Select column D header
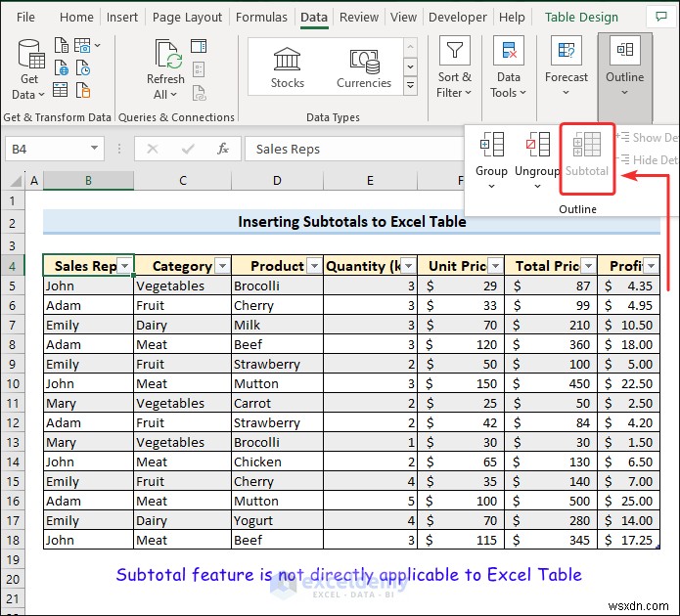 [277, 180]
